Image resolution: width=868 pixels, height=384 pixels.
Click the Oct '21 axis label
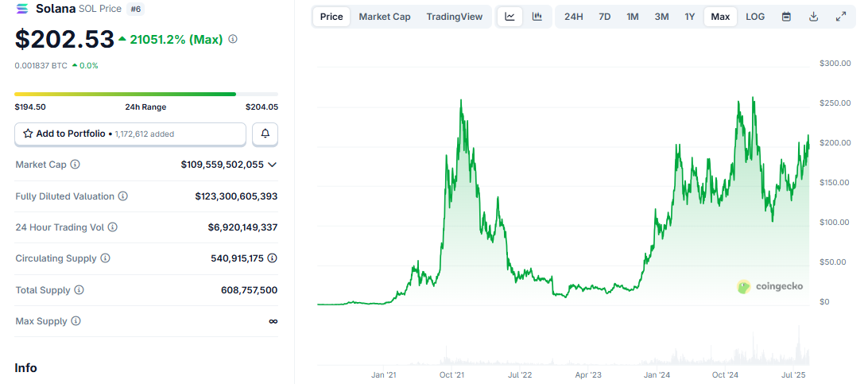(x=452, y=375)
